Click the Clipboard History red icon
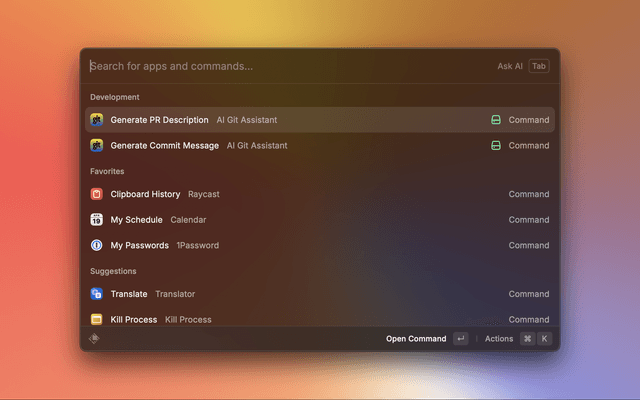 click(97, 194)
